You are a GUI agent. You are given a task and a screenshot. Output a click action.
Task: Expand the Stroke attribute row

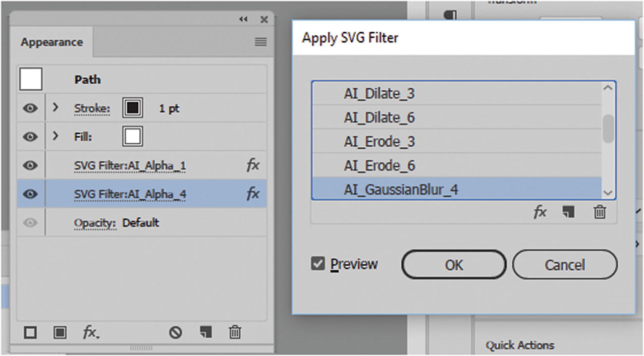click(55, 107)
